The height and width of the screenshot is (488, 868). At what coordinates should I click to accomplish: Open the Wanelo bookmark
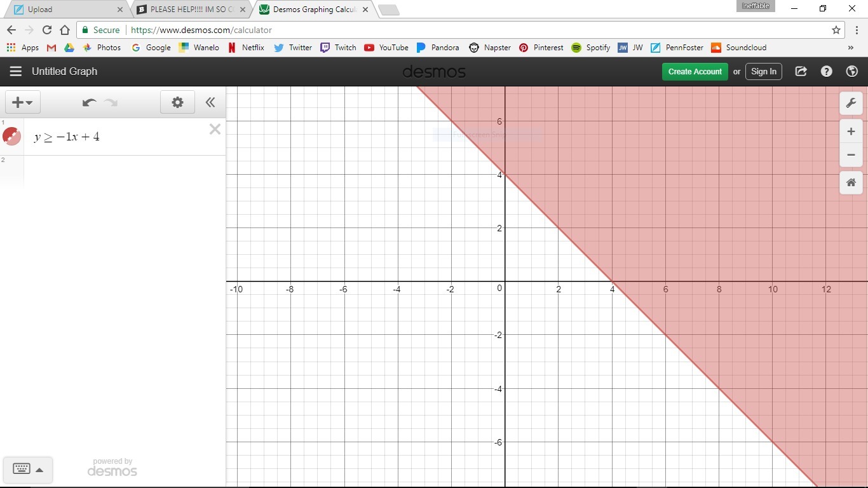[199, 48]
